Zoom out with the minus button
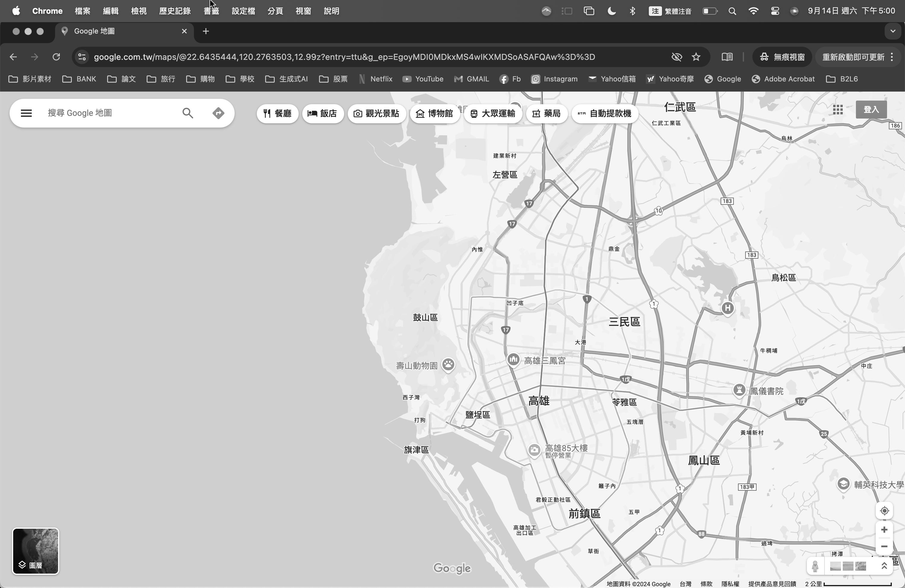 pos(884,547)
